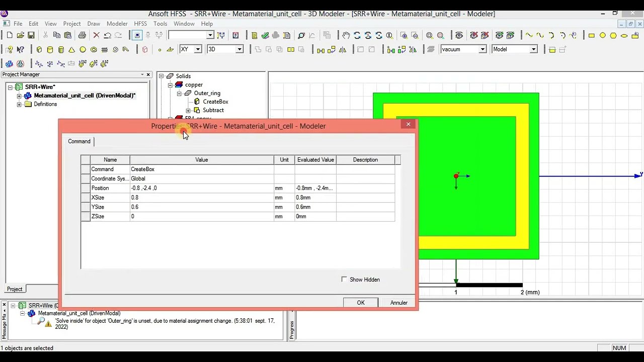Undo the last action
The height and width of the screenshot is (362, 644).
(107, 35)
